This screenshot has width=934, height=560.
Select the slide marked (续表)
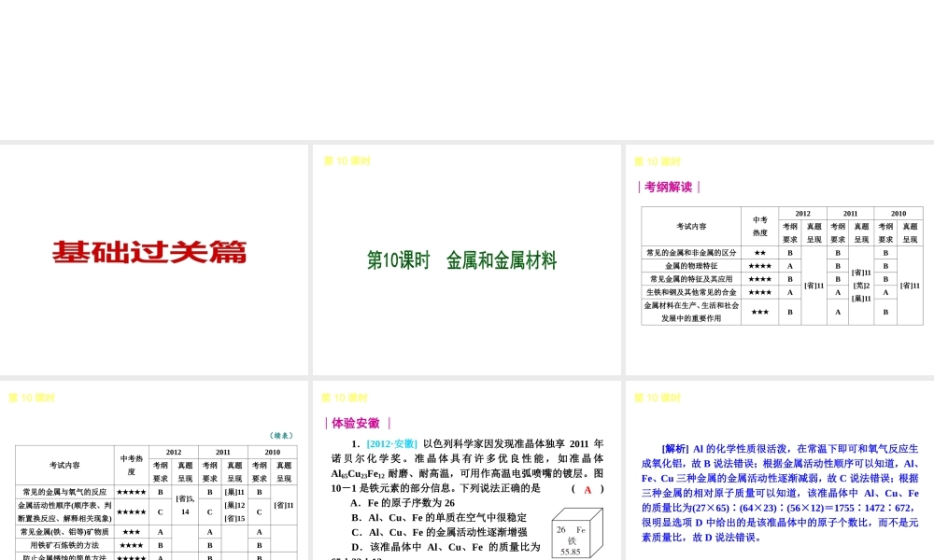click(154, 470)
